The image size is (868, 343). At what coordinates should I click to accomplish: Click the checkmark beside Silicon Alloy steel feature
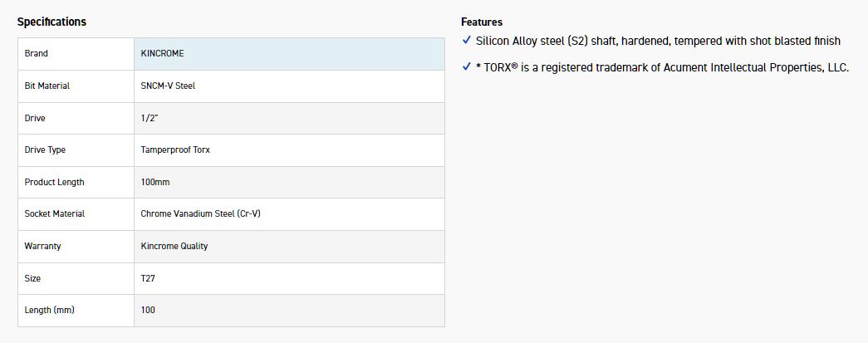467,41
